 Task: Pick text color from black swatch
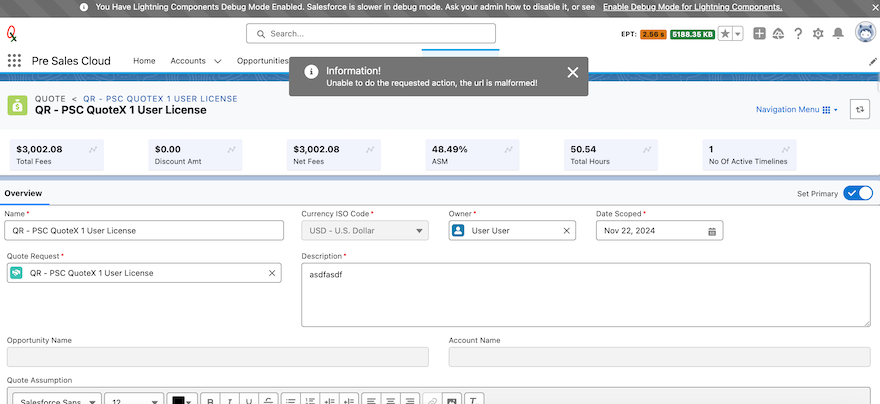[x=182, y=401]
